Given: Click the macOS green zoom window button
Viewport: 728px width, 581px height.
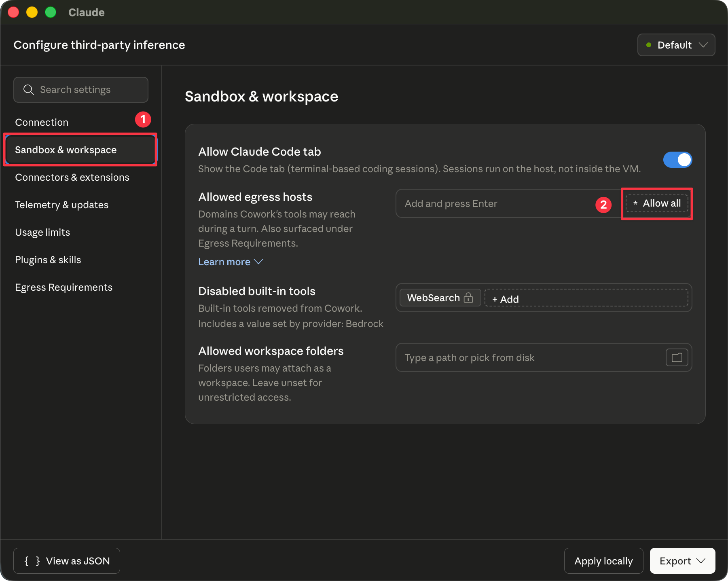Looking at the screenshot, I should coord(51,12).
